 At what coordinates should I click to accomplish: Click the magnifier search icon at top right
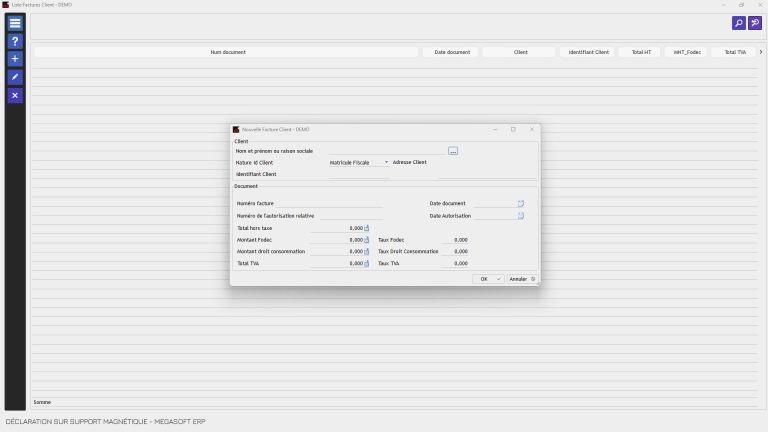[739, 23]
